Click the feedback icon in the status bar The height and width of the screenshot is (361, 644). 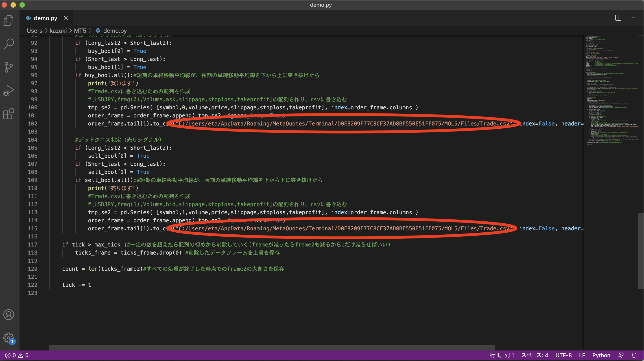(620, 355)
